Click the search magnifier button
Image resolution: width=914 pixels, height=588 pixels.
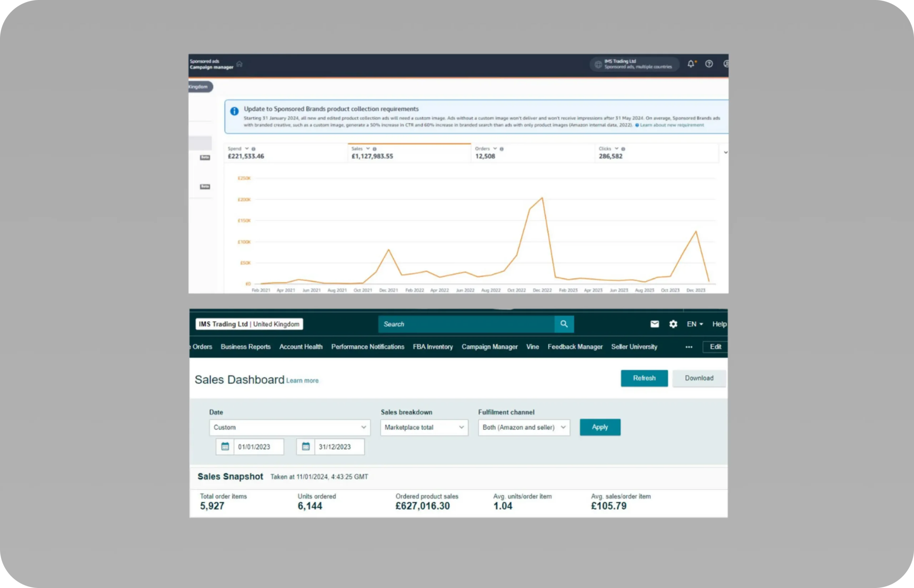pyautogui.click(x=564, y=324)
